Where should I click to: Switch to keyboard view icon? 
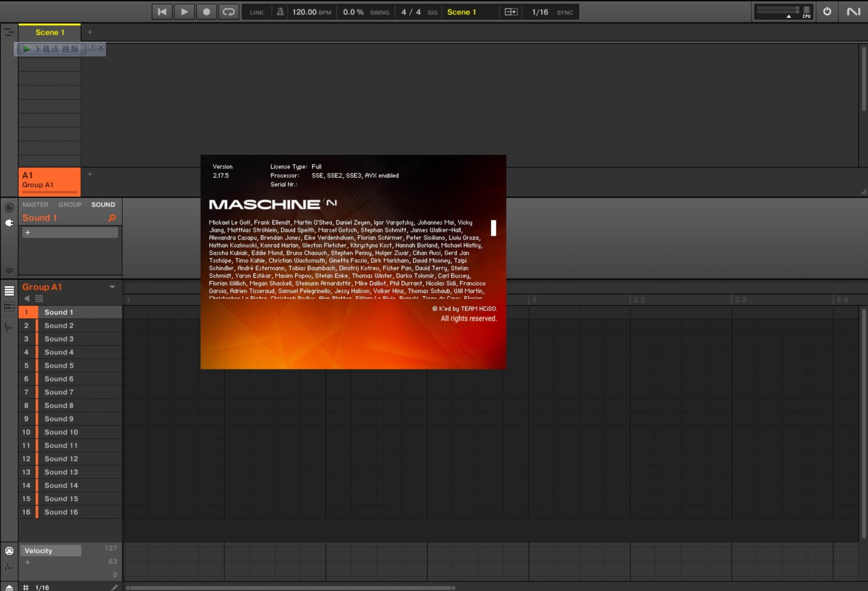(x=9, y=307)
